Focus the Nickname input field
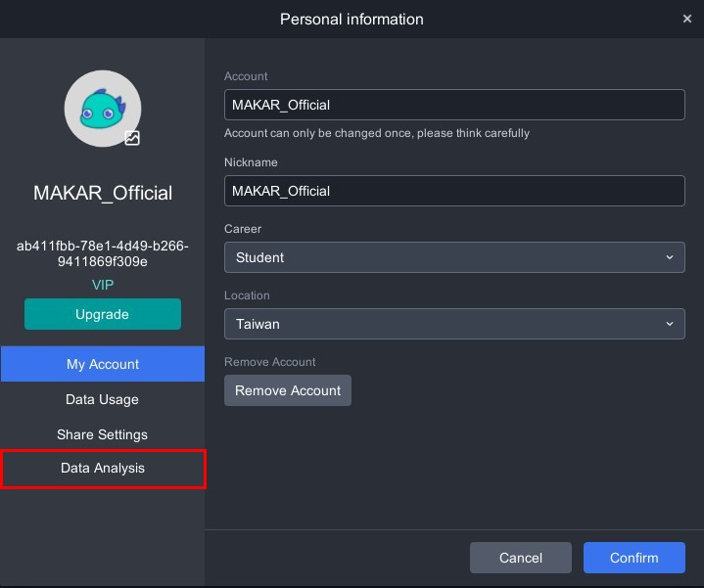704x588 pixels. point(453,191)
